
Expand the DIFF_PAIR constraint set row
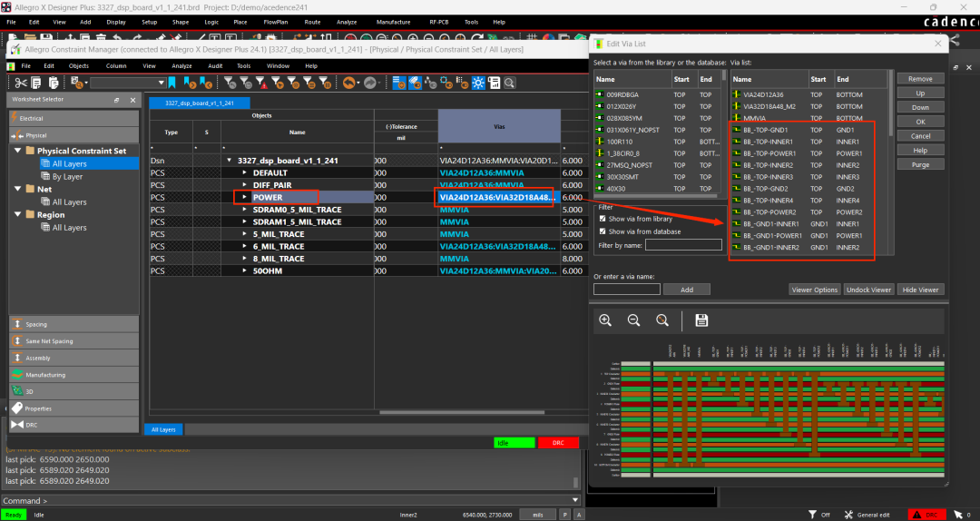[245, 185]
